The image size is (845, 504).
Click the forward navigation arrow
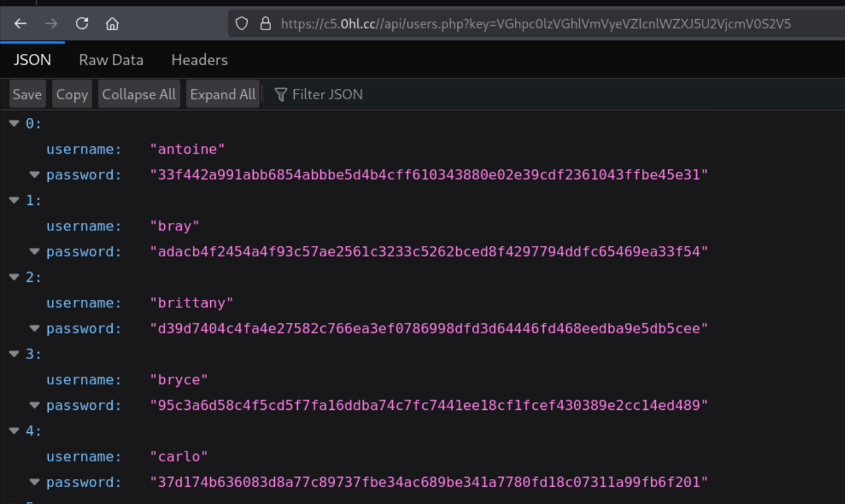click(51, 24)
